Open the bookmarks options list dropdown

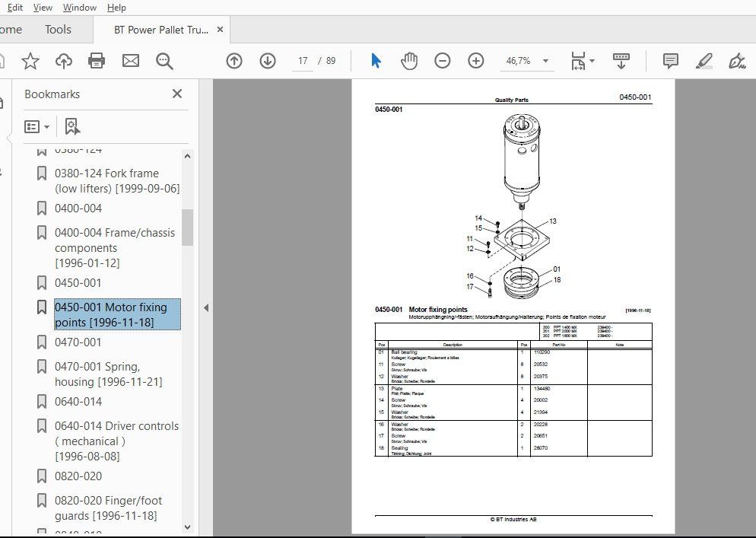pyautogui.click(x=37, y=127)
